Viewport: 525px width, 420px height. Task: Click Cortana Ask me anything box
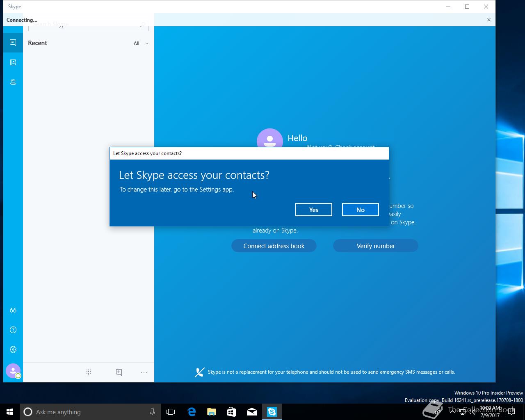90,412
